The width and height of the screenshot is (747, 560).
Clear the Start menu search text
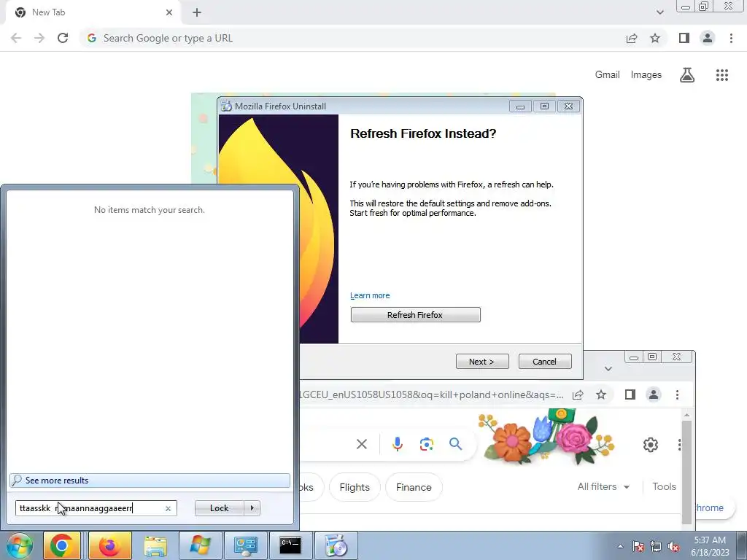(168, 508)
